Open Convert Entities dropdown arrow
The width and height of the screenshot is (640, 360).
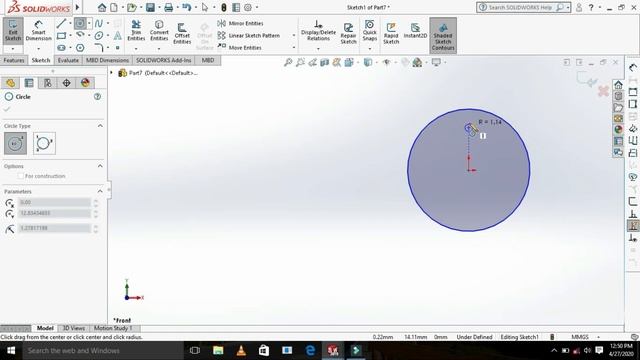click(x=159, y=49)
